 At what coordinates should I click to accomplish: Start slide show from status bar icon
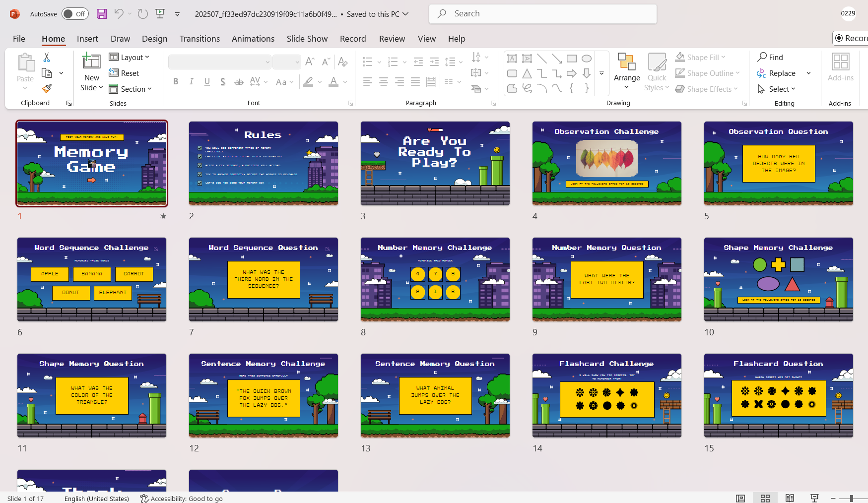pyautogui.click(x=814, y=498)
